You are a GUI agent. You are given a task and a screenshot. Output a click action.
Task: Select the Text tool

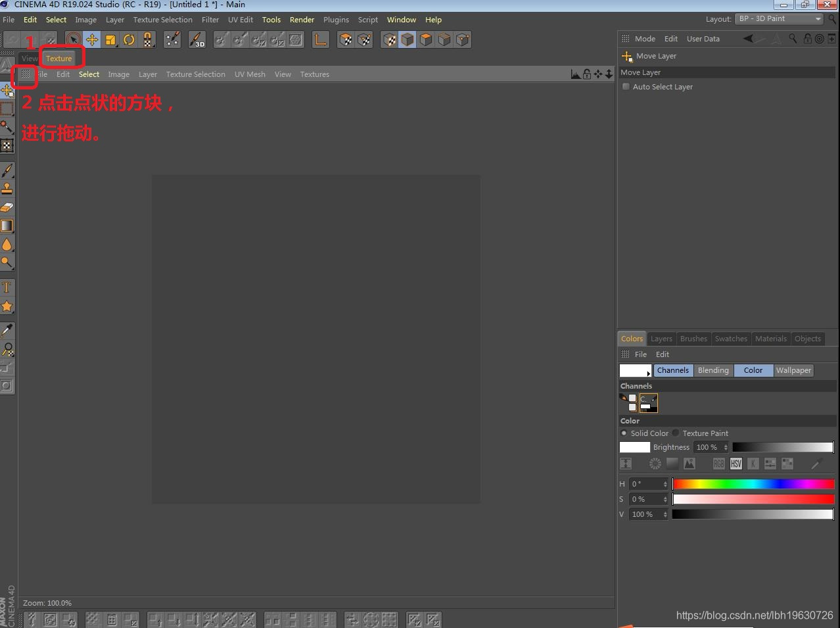[7, 287]
